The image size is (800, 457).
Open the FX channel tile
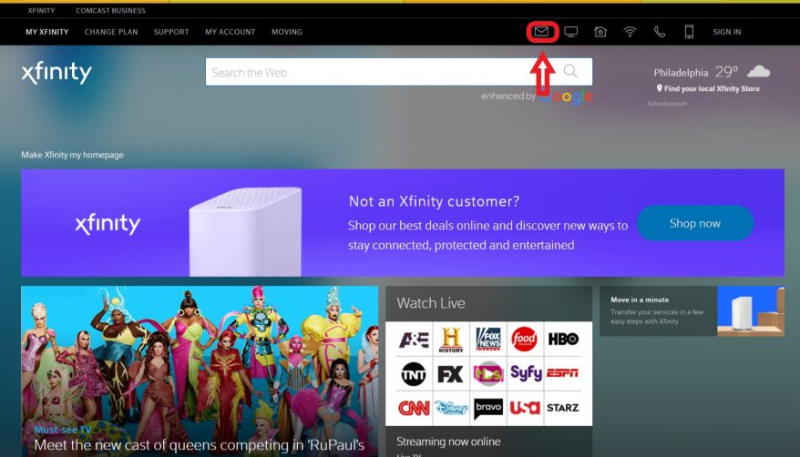(x=451, y=374)
